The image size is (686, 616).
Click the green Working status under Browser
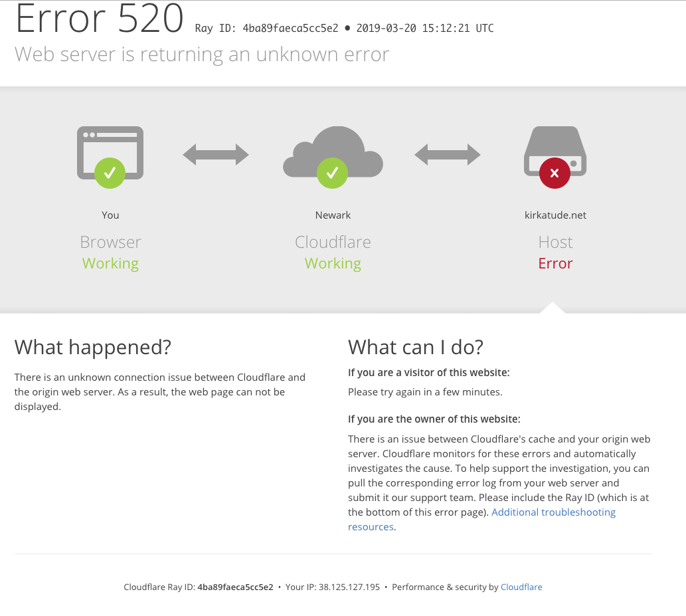(110, 264)
